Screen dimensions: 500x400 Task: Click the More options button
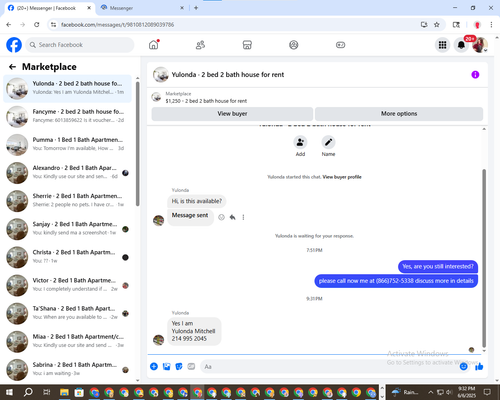(399, 114)
